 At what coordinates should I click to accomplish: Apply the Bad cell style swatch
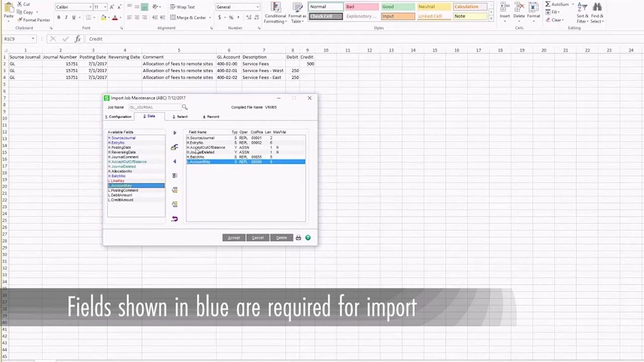tap(362, 7)
